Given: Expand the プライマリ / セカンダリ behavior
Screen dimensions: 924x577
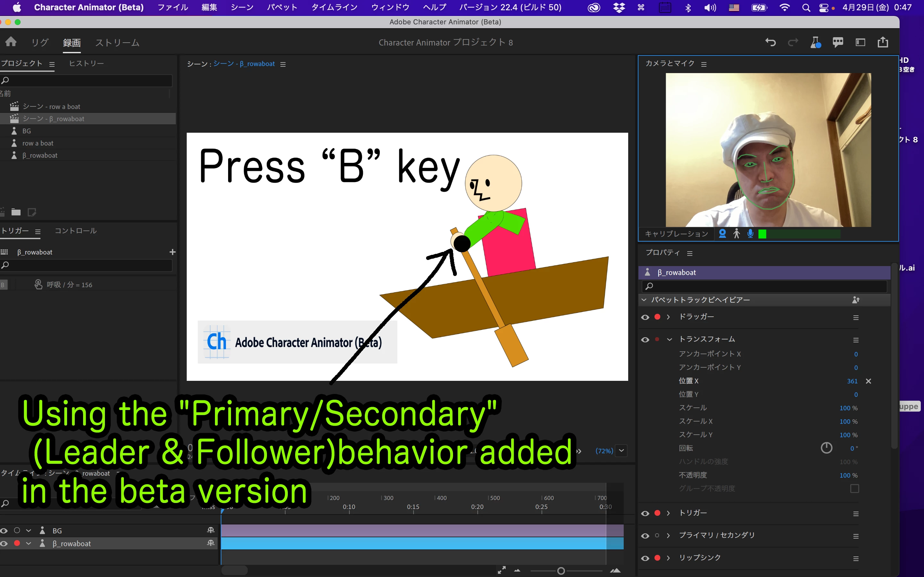Looking at the screenshot, I should click(x=668, y=535).
